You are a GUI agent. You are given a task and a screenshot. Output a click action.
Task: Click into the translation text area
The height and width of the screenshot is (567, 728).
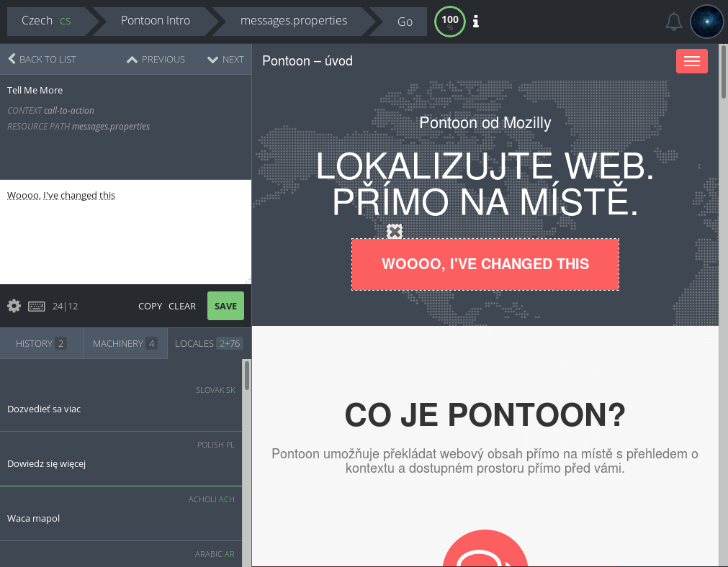point(125,232)
